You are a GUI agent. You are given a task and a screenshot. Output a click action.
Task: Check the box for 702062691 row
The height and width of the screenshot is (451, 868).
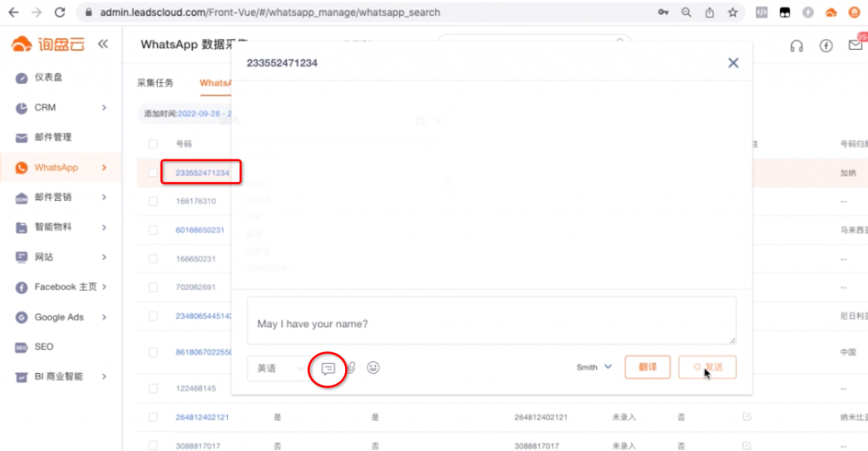[x=153, y=287]
